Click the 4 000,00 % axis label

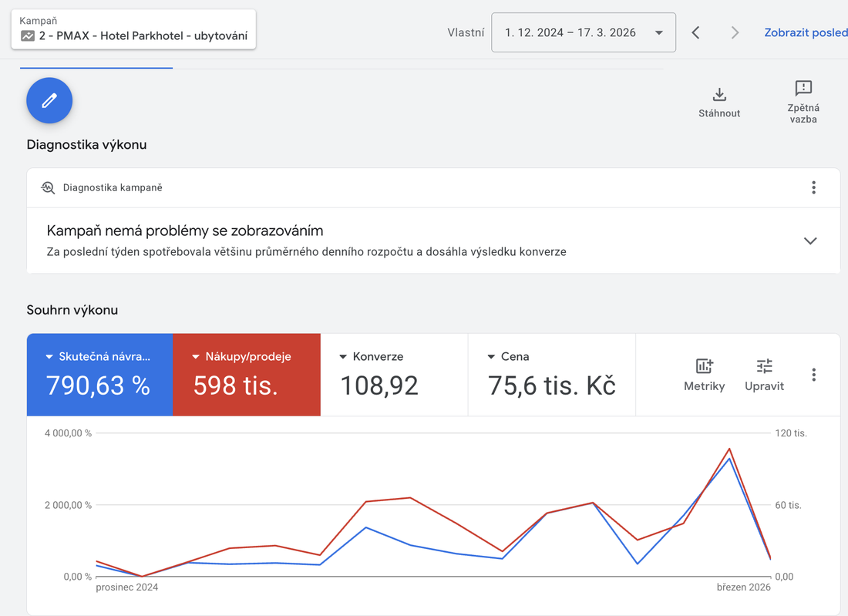[68, 433]
